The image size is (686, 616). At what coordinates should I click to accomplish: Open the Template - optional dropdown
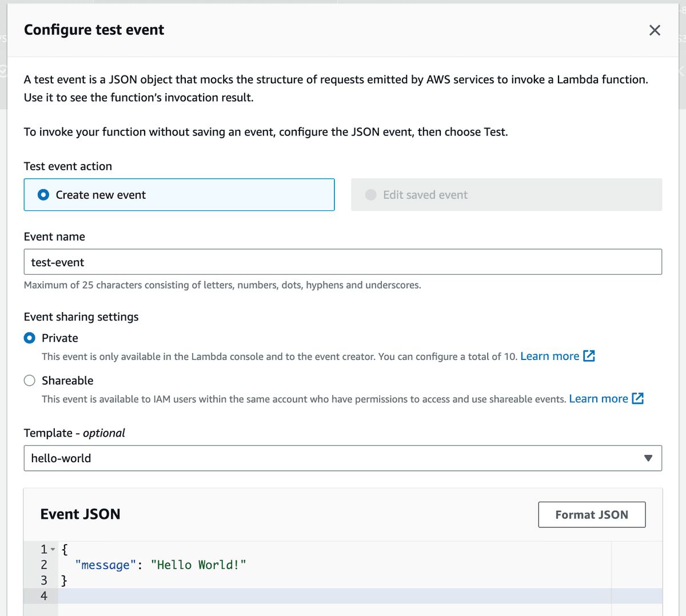coord(343,458)
